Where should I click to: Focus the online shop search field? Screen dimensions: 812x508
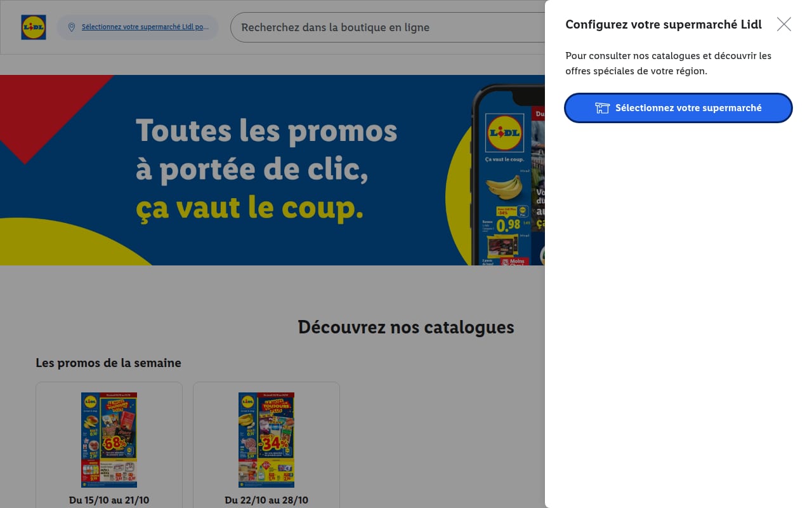click(x=388, y=28)
